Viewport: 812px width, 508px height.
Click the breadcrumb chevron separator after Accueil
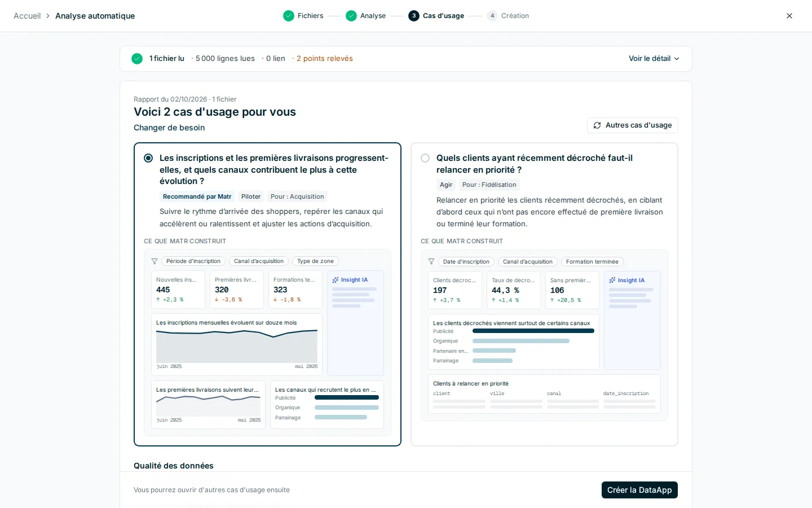tap(48, 16)
